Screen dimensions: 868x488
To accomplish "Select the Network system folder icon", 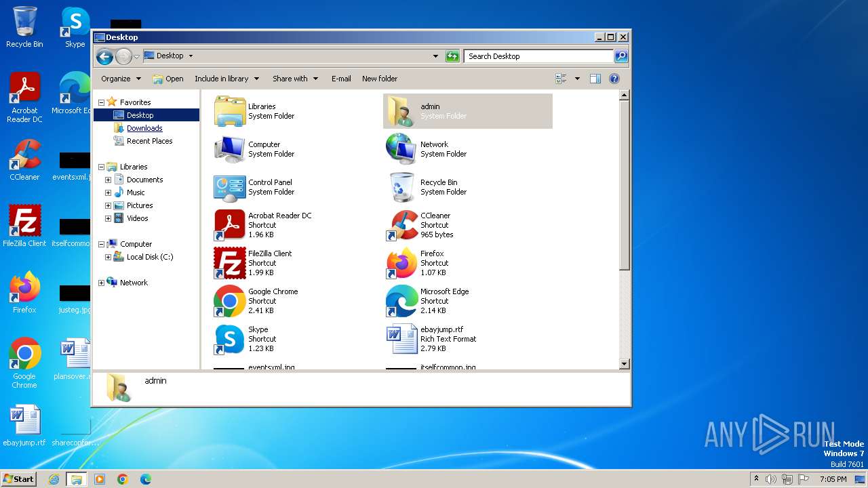I will click(402, 149).
